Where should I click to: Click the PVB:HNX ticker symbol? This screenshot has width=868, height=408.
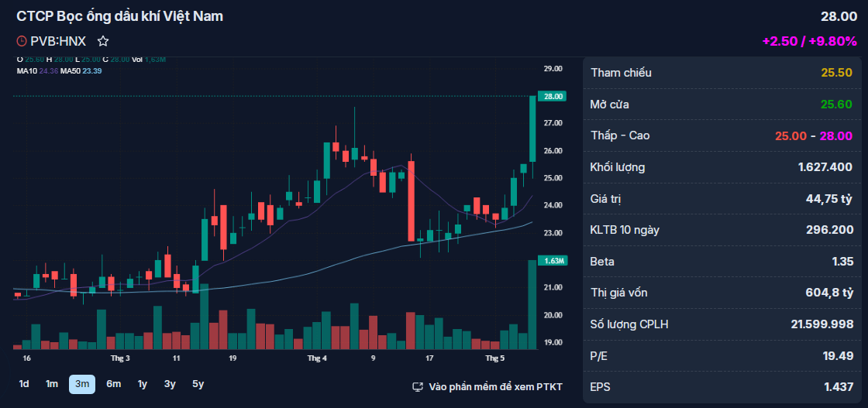[58, 41]
